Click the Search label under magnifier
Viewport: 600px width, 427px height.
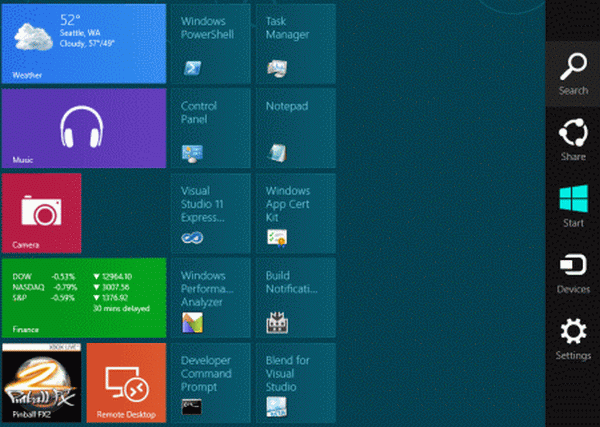(573, 91)
